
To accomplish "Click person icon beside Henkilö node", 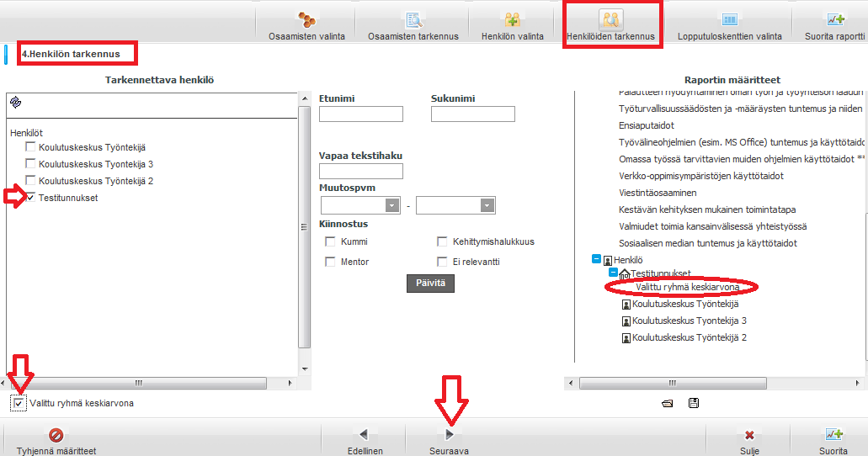I will point(607,260).
